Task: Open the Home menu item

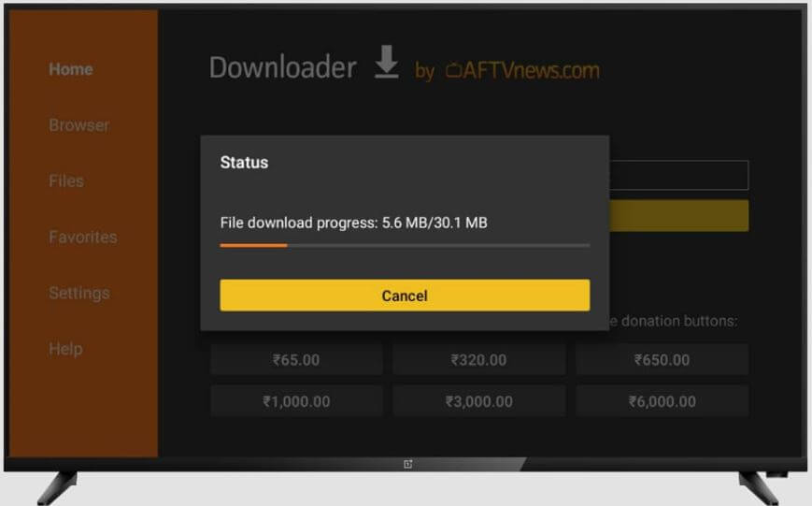Action: [71, 69]
